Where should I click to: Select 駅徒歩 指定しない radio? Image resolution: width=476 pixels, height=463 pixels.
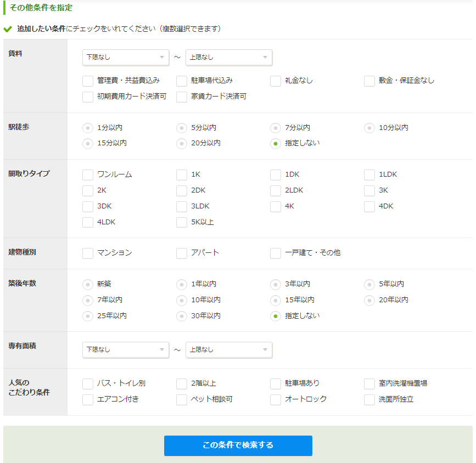click(x=276, y=144)
